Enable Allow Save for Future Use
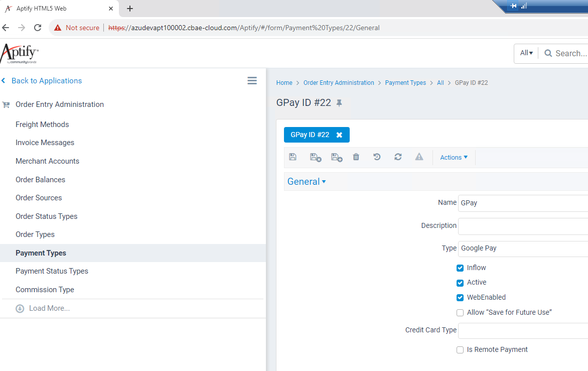This screenshot has width=588, height=371. coord(460,313)
